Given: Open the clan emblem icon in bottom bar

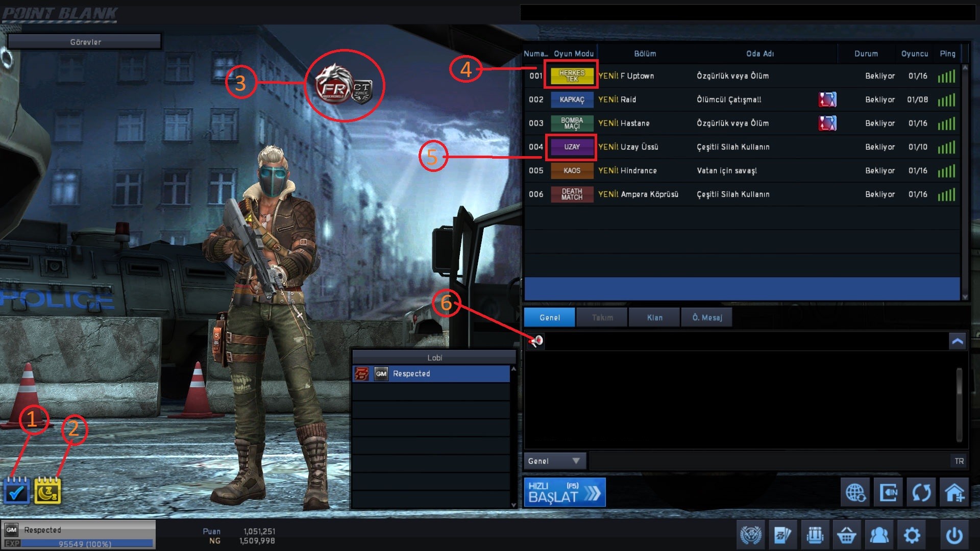Looking at the screenshot, I should pyautogui.click(x=751, y=535).
